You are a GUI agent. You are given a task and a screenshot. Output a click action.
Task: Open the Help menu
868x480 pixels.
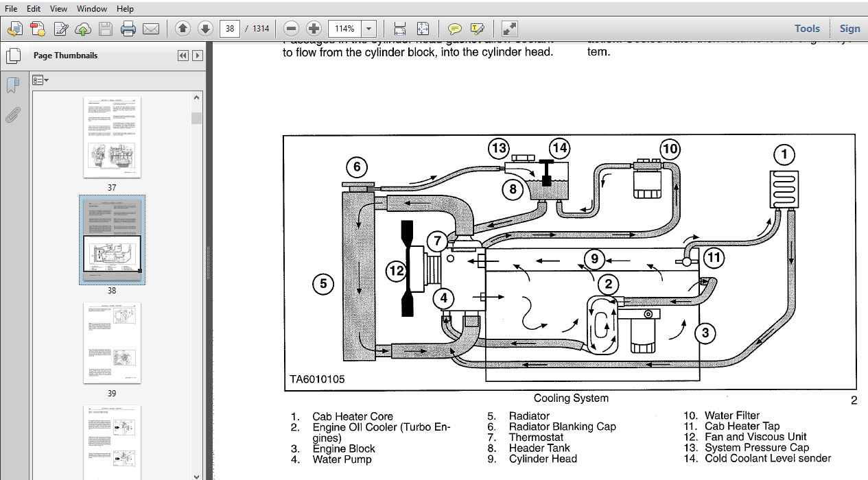point(125,9)
